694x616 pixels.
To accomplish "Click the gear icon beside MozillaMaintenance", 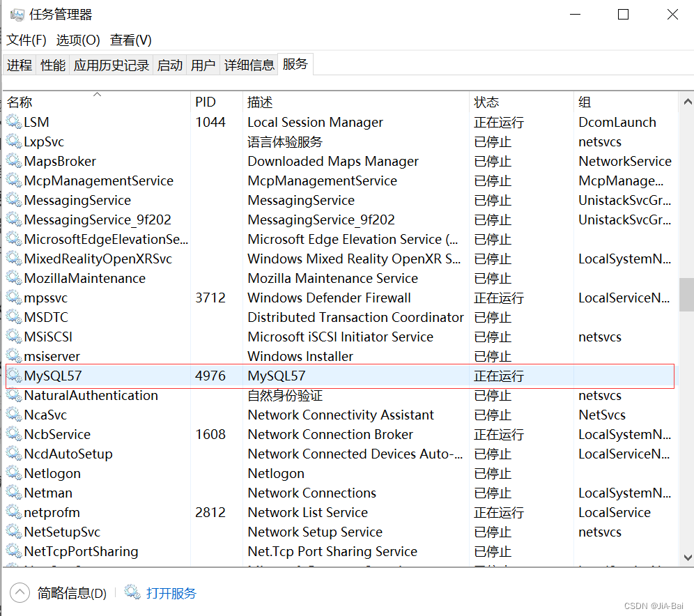I will click(x=14, y=277).
